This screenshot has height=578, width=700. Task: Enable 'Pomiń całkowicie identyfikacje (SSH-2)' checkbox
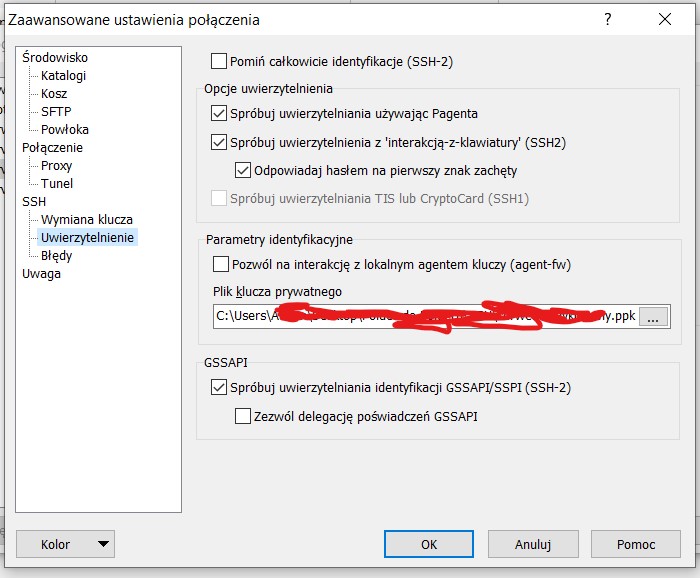point(220,61)
